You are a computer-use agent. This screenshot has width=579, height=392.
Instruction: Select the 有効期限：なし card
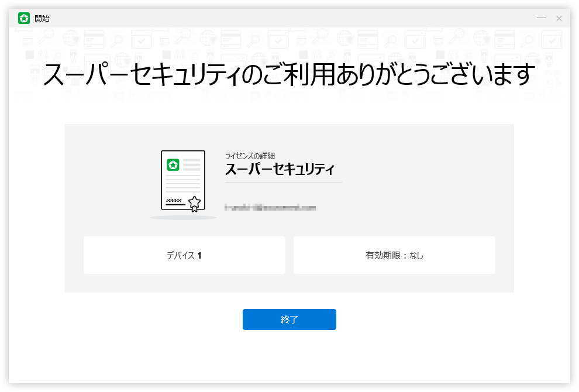pyautogui.click(x=394, y=255)
